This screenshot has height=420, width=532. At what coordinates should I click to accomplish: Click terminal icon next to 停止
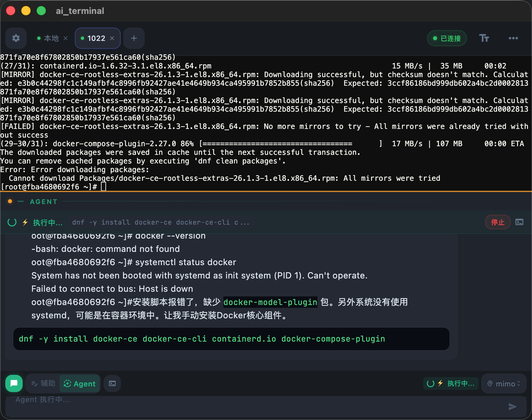click(x=519, y=222)
